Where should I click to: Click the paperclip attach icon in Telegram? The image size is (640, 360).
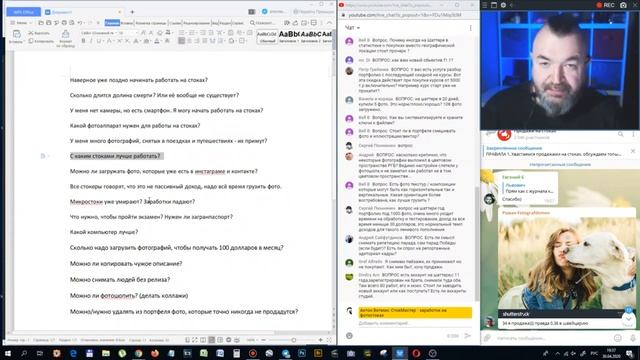click(x=487, y=338)
